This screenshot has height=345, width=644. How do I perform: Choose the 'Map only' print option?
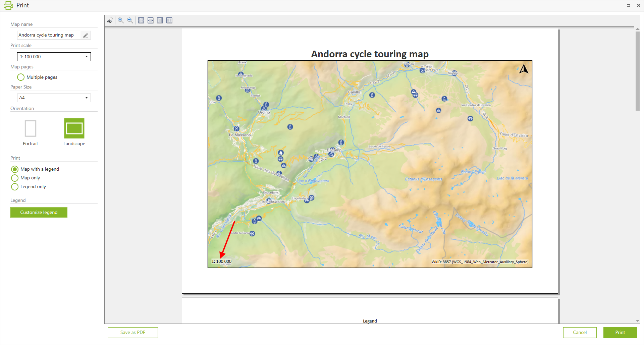coord(15,178)
